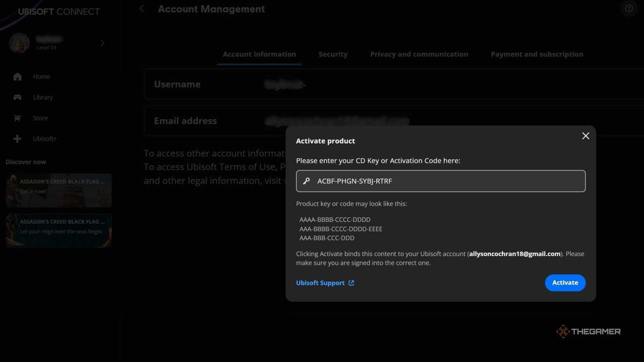
Task: Focus the CD Key activation code field
Action: click(x=441, y=181)
